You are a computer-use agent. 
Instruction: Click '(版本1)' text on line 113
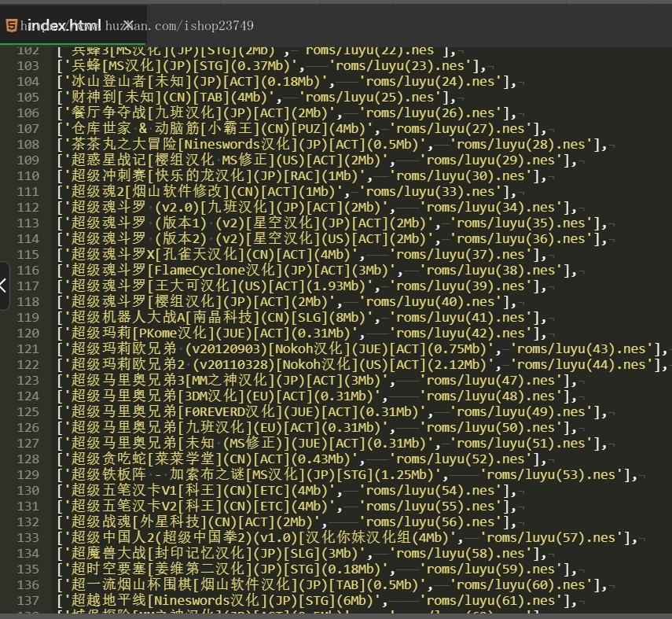(181, 223)
